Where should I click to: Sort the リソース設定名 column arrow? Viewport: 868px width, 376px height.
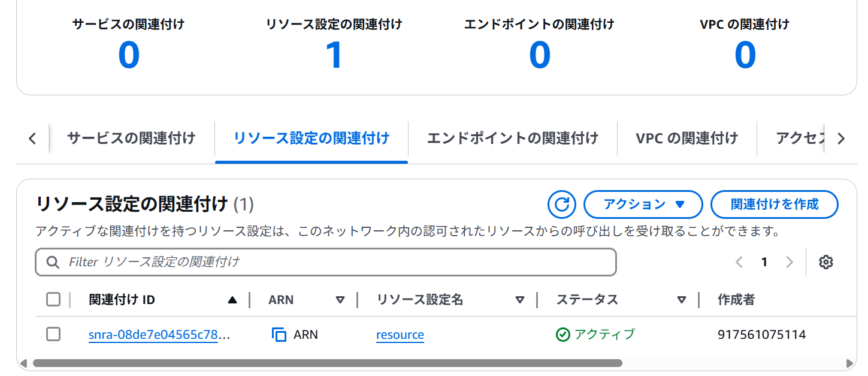coord(520,300)
